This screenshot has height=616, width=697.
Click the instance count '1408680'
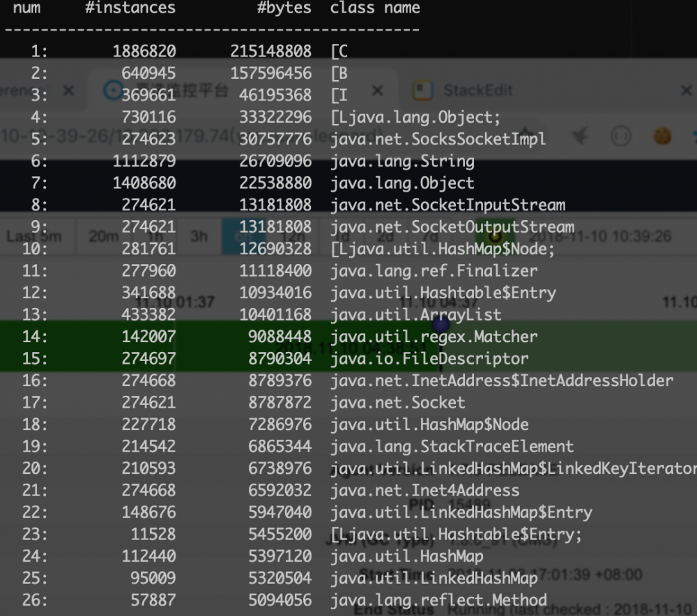[144, 183]
